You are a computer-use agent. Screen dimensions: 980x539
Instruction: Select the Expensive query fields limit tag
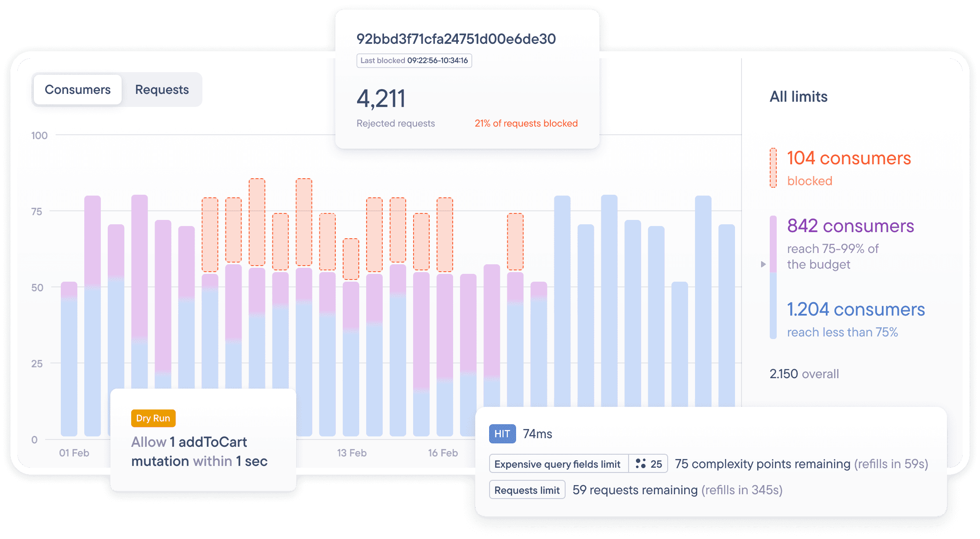pyautogui.click(x=558, y=464)
